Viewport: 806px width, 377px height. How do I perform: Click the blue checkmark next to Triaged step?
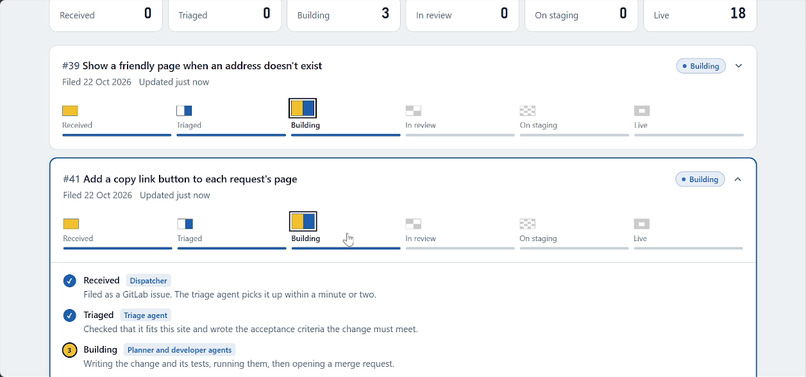[x=69, y=315]
